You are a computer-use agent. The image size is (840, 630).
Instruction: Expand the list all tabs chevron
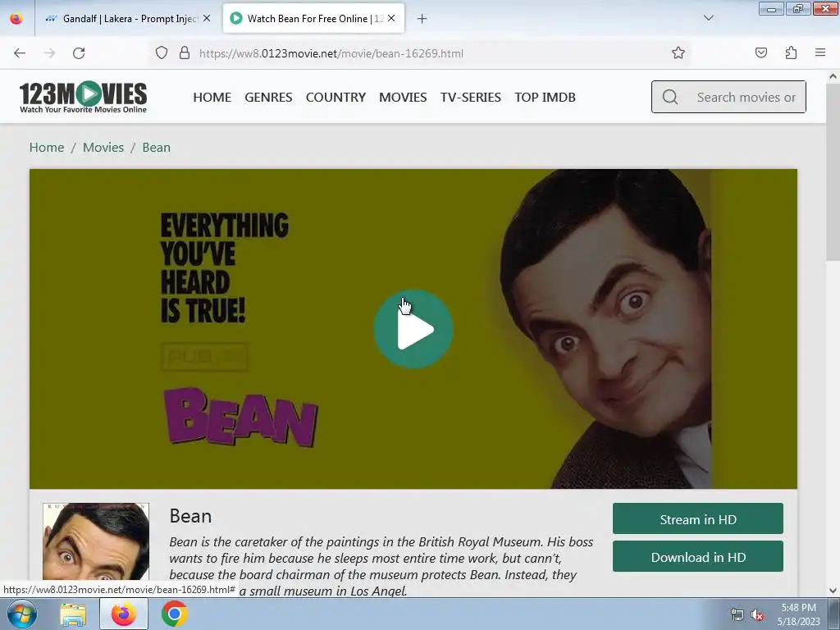(709, 18)
